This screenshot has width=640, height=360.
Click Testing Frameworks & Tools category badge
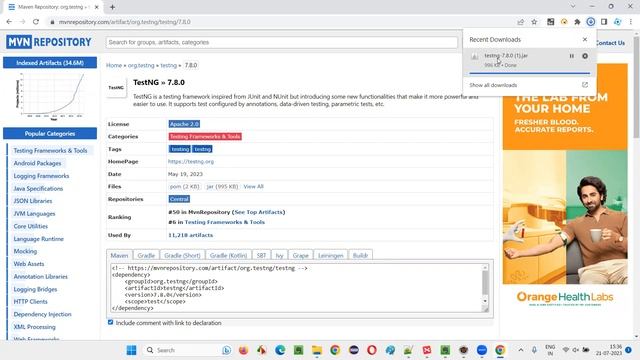(205, 136)
